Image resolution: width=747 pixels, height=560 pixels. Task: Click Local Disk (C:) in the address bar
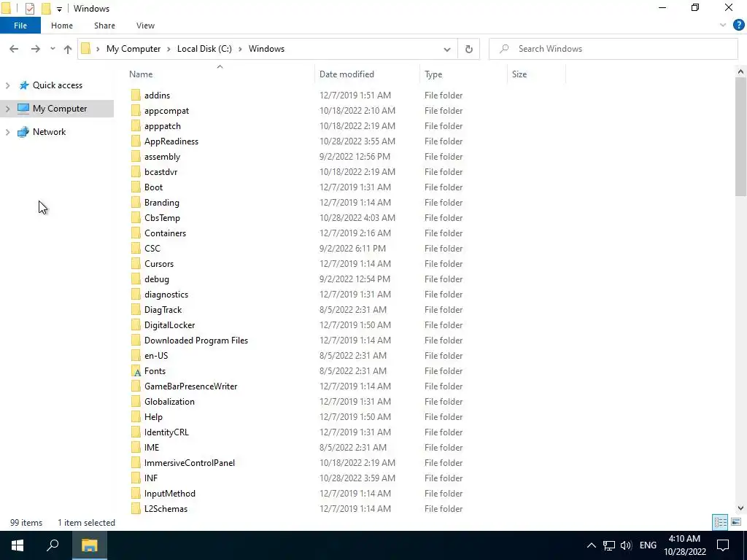click(204, 49)
